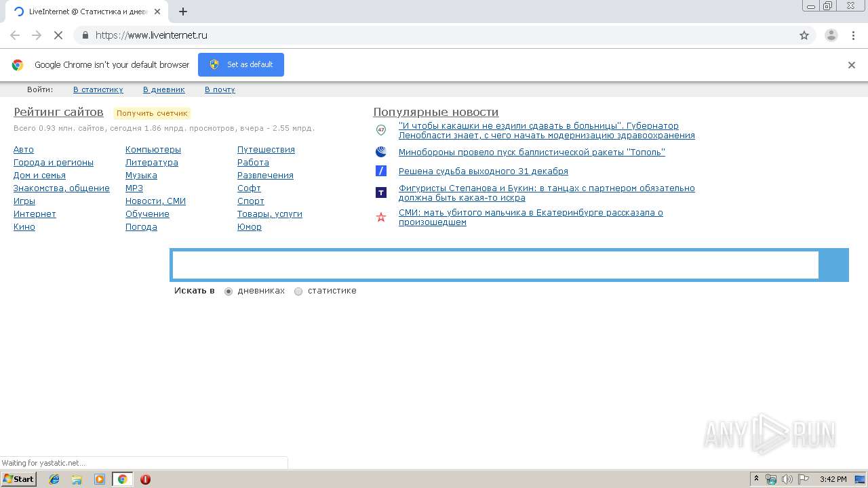Open 'Знакомства, общение' category
The width and height of the screenshot is (868, 488).
pyautogui.click(x=62, y=188)
